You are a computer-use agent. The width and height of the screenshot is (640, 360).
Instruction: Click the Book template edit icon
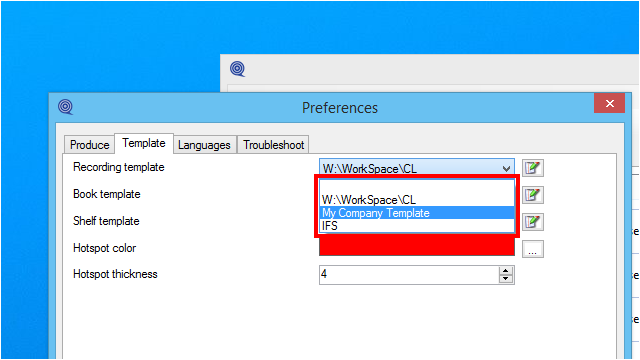click(x=533, y=195)
